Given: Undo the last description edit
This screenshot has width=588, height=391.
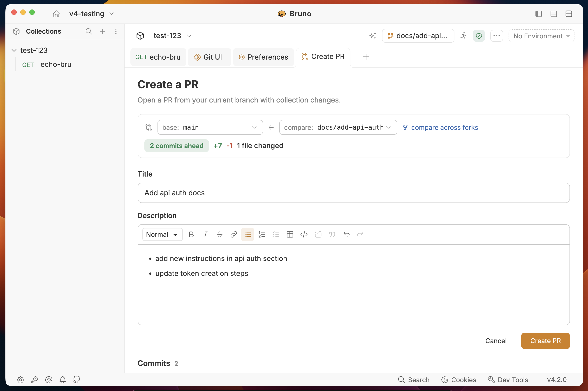Looking at the screenshot, I should coord(346,234).
